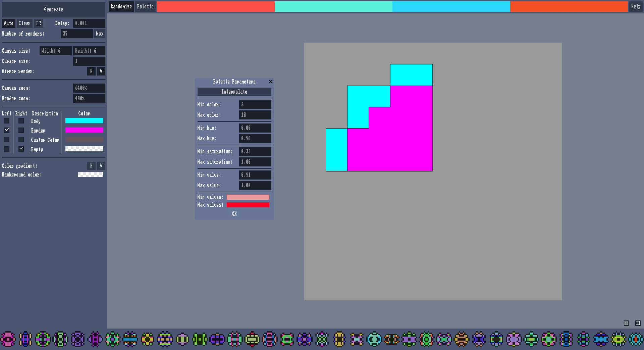Click the Interpolate button in Palette Parameters

coord(234,92)
